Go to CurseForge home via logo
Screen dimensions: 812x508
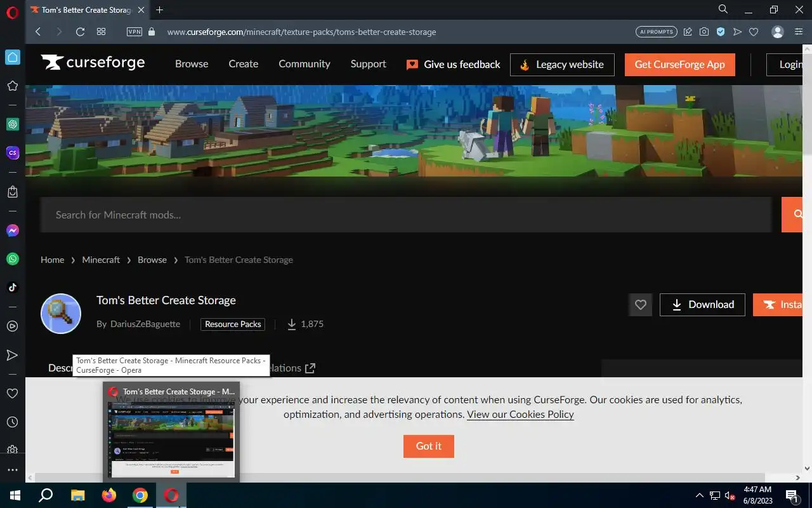click(93, 63)
